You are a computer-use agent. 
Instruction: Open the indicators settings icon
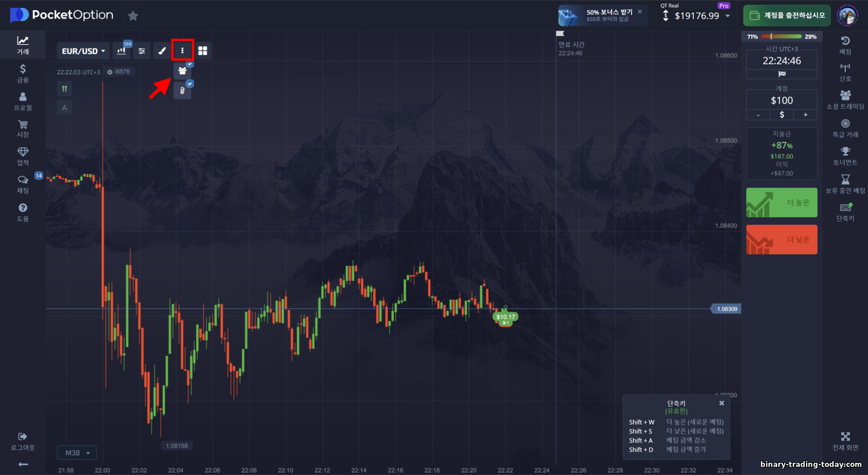pyautogui.click(x=142, y=51)
